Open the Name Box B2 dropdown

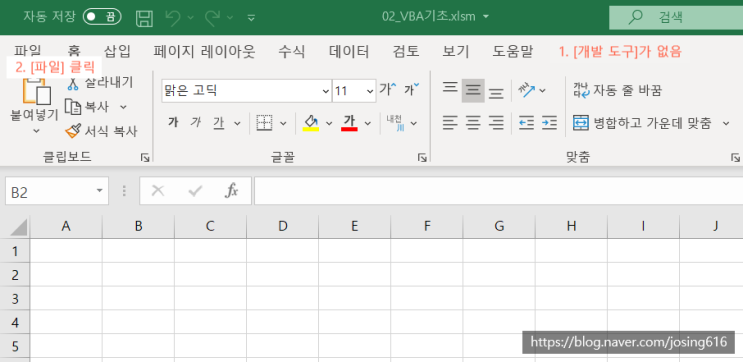[x=100, y=191]
